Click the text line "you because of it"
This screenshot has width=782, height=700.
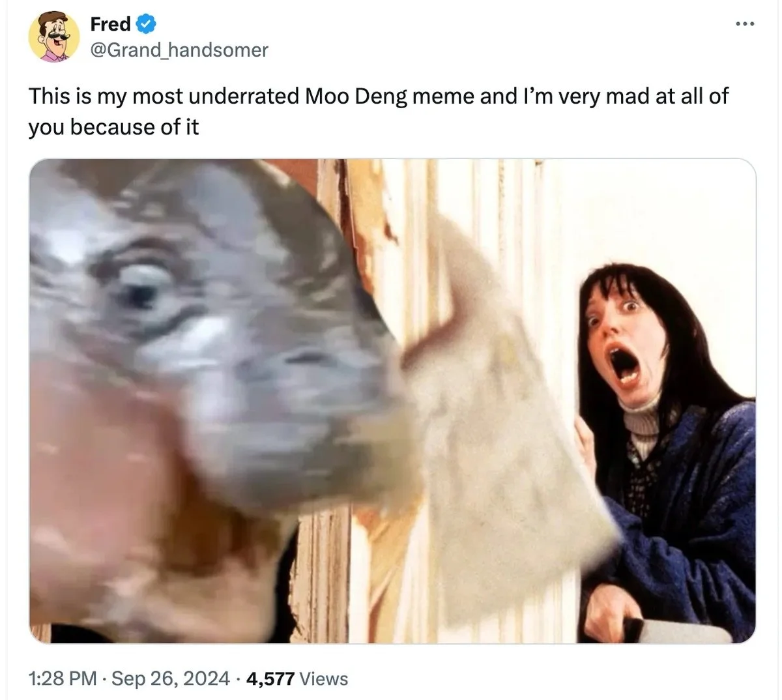click(x=113, y=126)
